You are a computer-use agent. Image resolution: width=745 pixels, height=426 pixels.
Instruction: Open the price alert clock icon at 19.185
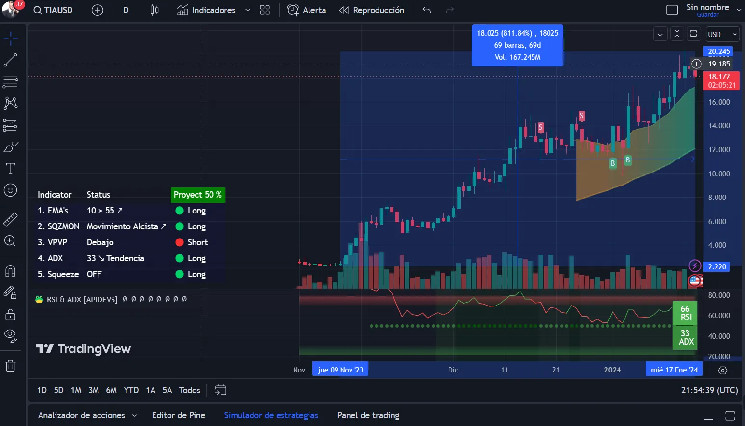pyautogui.click(x=696, y=64)
